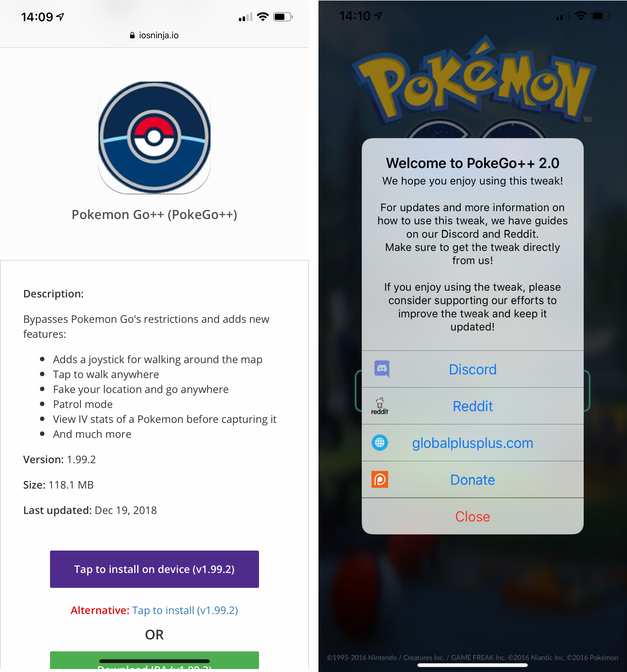627x672 pixels.
Task: Tap the orange Patreon icon
Action: tap(380, 479)
